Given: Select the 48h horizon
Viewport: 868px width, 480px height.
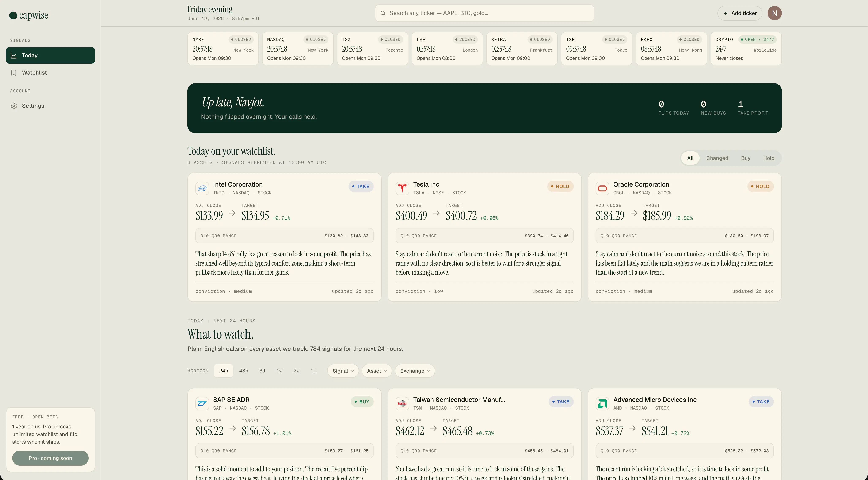Looking at the screenshot, I should click(244, 371).
